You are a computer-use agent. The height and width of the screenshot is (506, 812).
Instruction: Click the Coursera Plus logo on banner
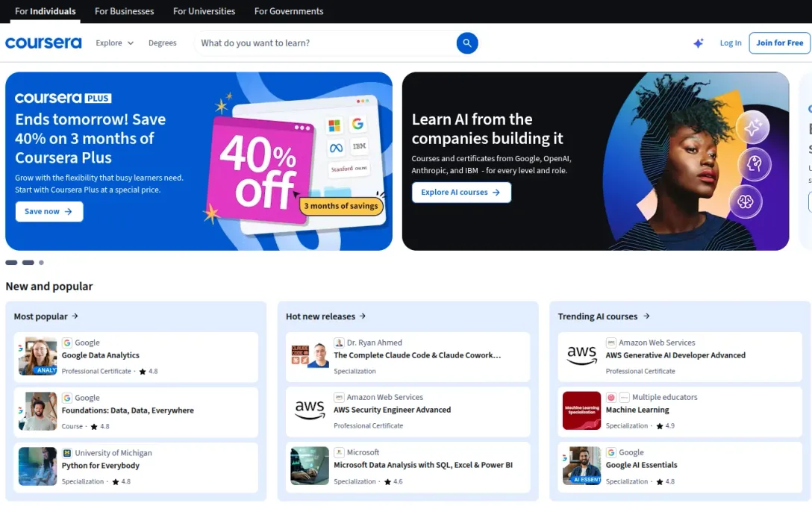click(63, 98)
